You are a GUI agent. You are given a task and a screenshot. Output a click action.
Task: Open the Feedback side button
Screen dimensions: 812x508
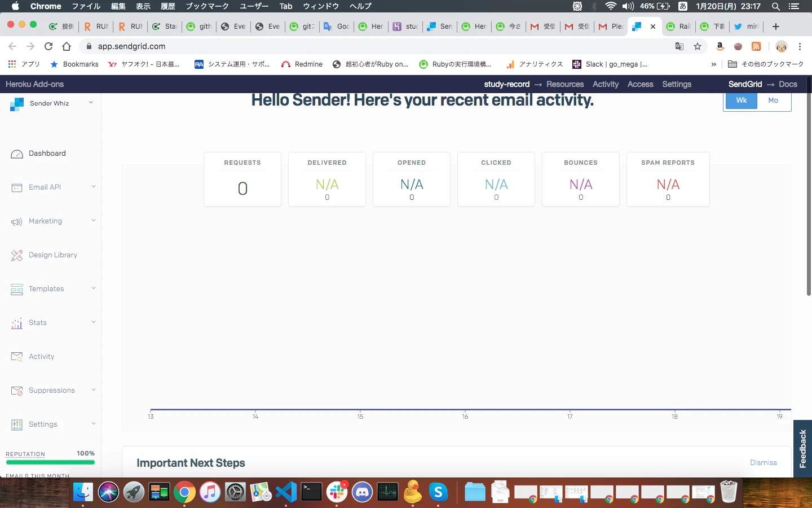802,449
